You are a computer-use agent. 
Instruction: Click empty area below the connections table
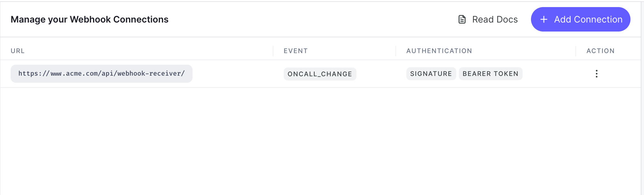(320, 142)
